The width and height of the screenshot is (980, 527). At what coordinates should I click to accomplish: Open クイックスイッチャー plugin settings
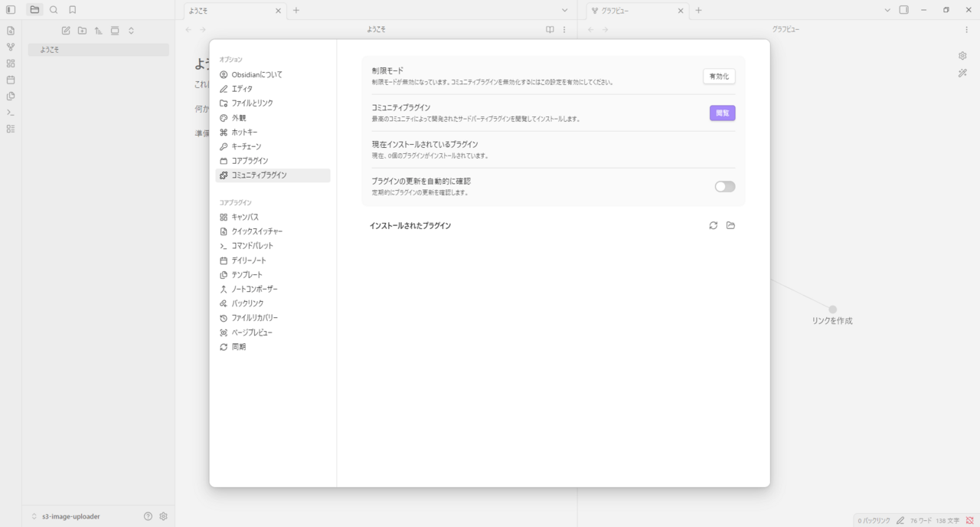[273, 231]
